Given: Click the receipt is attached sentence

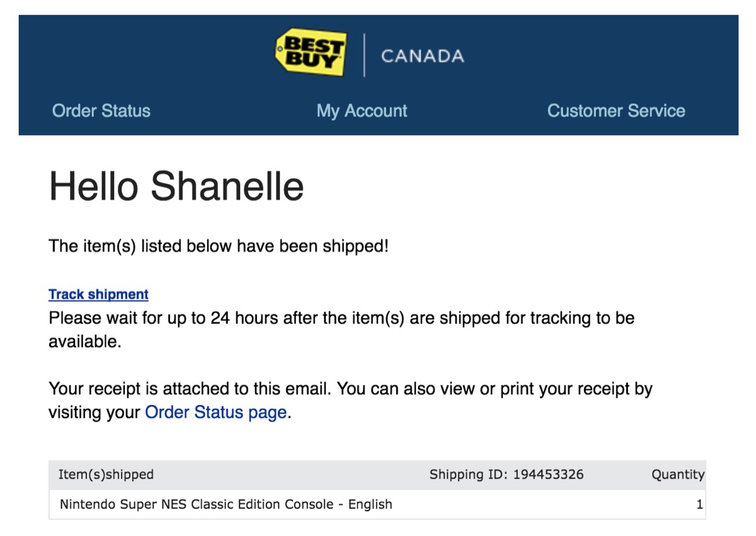Looking at the screenshot, I should click(x=350, y=401).
